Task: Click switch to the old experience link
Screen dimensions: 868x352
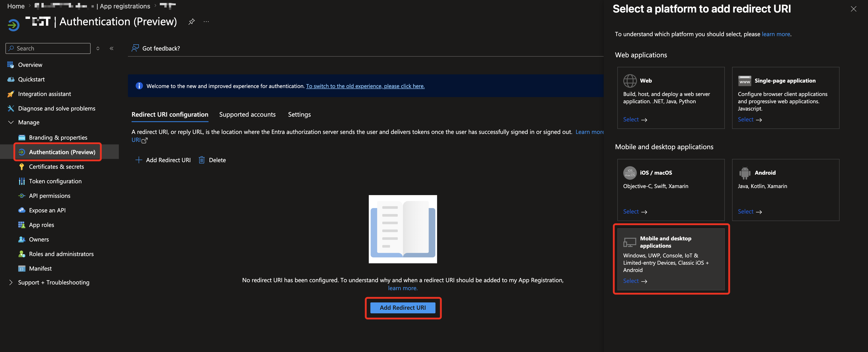Action: [x=365, y=86]
